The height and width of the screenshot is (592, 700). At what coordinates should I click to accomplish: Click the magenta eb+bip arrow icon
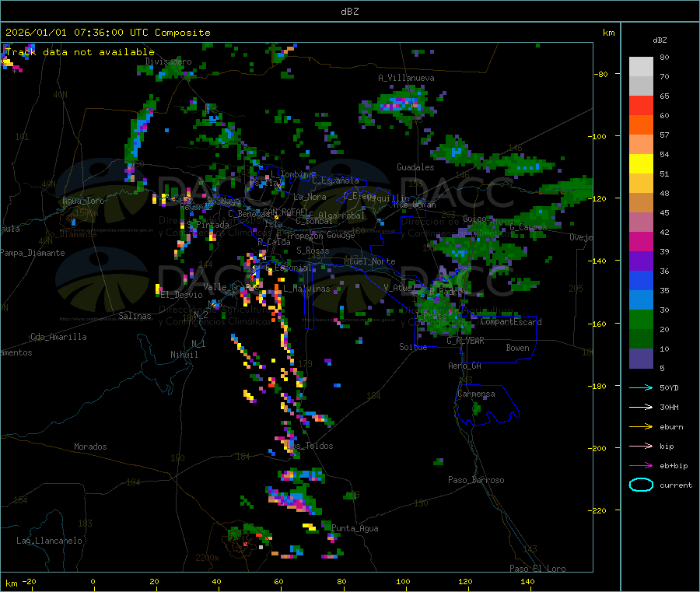pyautogui.click(x=641, y=465)
